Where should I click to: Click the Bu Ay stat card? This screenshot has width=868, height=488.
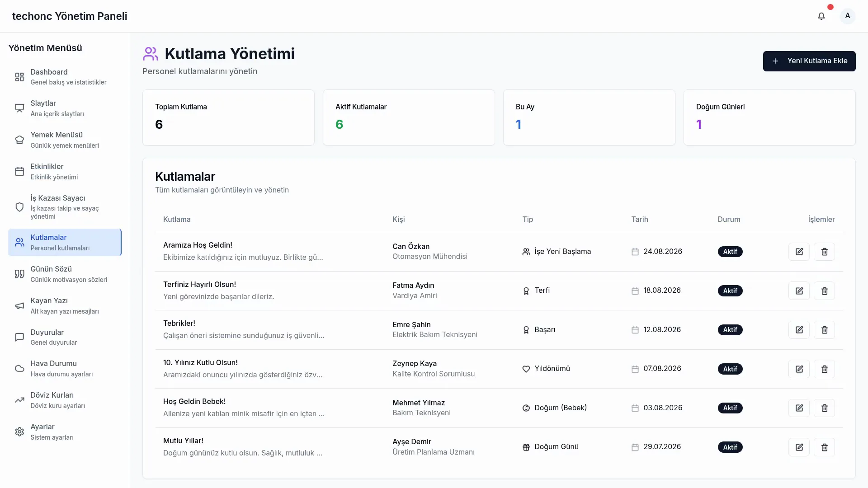(589, 117)
